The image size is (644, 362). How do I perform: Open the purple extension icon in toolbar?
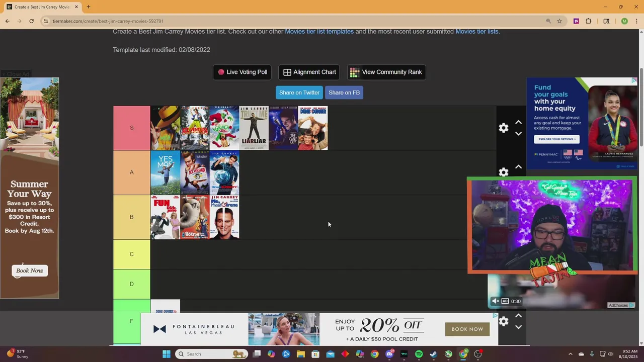coord(576,21)
